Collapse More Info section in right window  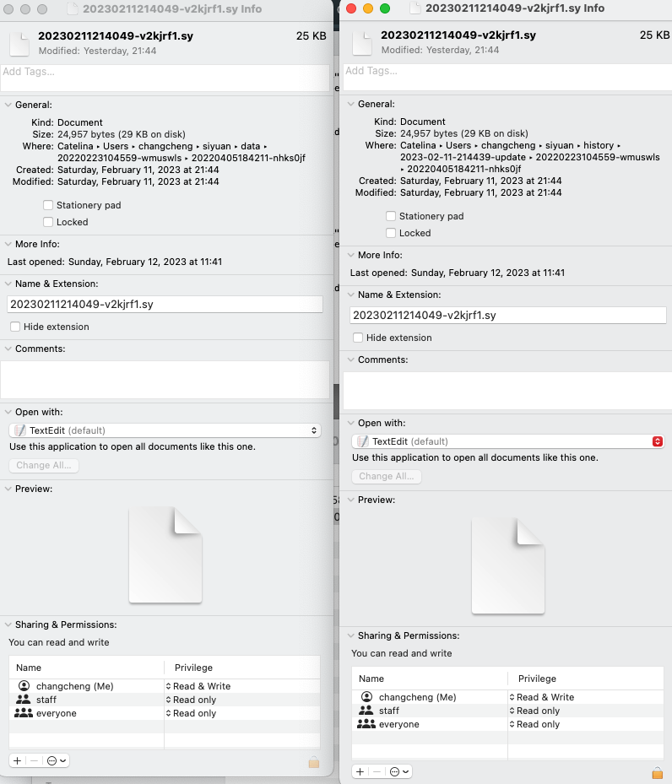351,255
